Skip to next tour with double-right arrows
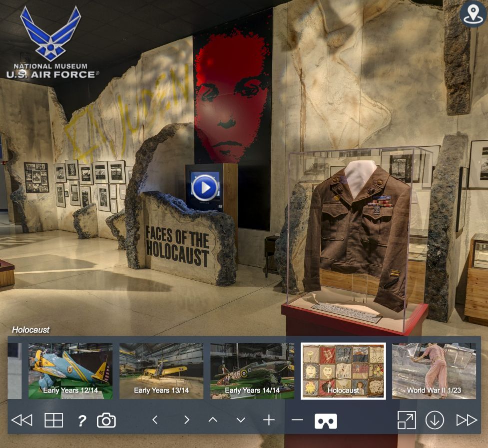This screenshot has width=488, height=448. click(x=467, y=420)
